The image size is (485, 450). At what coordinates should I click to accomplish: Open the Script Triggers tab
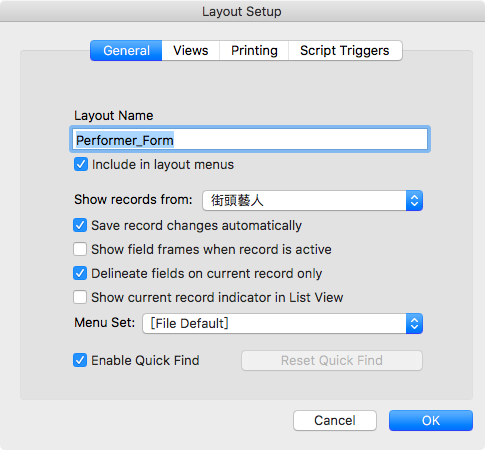(345, 51)
